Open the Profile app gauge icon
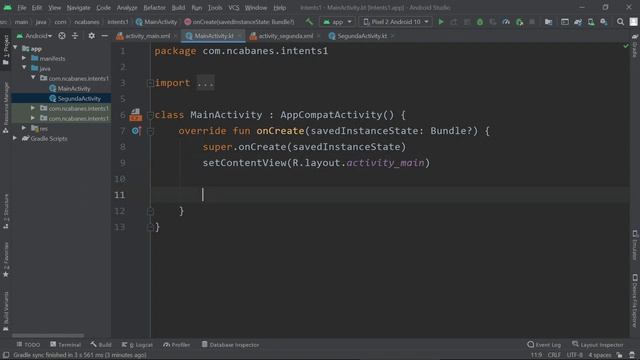Screen dimensions: 640x360 (x=506, y=22)
